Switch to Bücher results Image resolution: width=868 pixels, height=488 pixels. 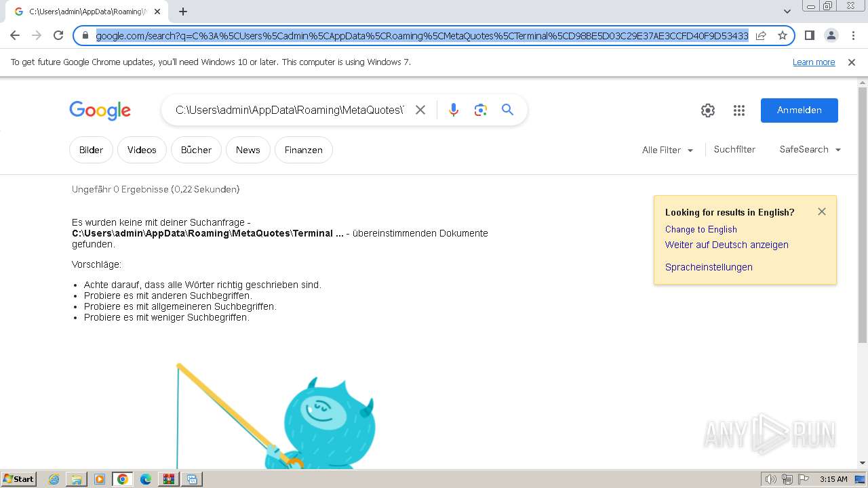pyautogui.click(x=196, y=150)
